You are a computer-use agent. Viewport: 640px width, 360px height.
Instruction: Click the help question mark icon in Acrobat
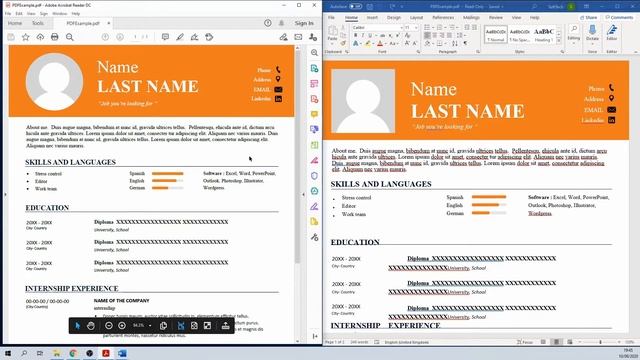click(268, 23)
